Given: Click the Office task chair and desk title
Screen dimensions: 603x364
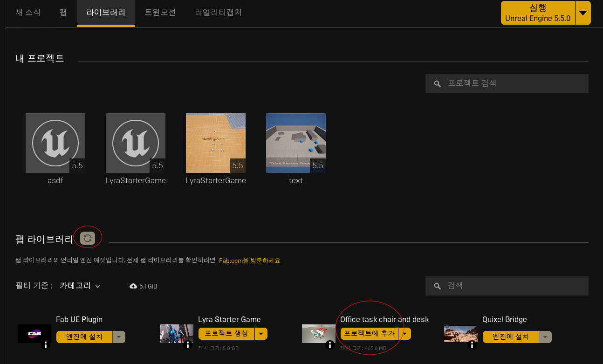Looking at the screenshot, I should [x=384, y=319].
